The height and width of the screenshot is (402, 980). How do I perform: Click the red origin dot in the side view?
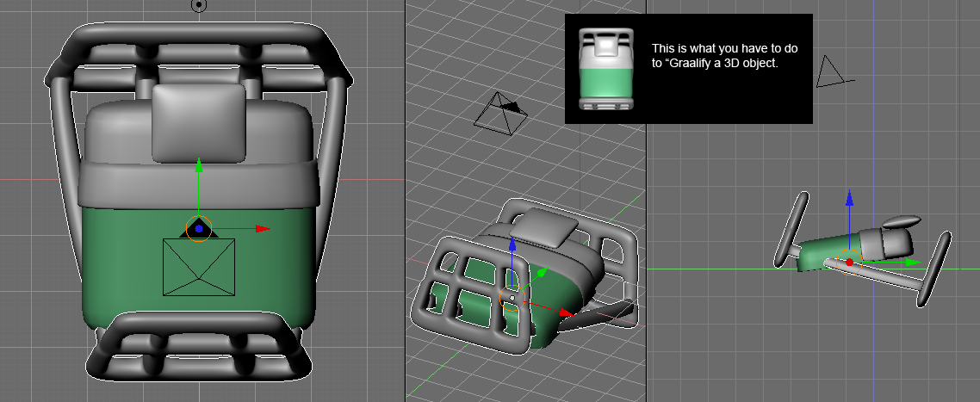pos(849,262)
